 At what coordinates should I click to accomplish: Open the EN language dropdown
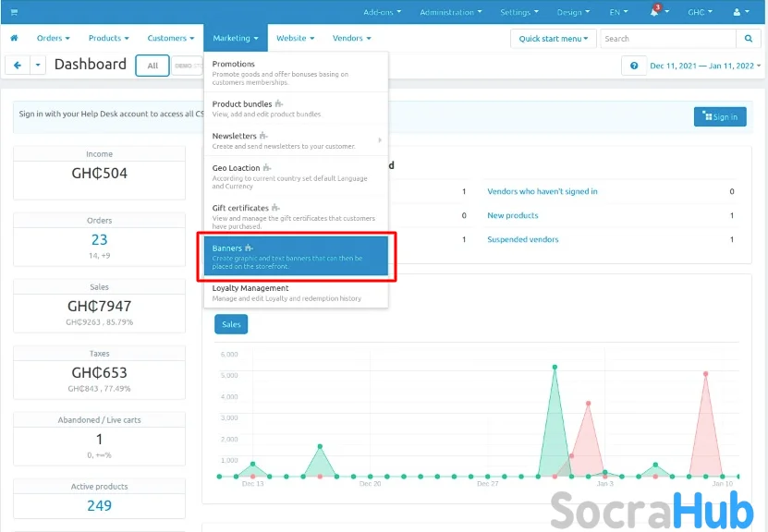pyautogui.click(x=618, y=12)
